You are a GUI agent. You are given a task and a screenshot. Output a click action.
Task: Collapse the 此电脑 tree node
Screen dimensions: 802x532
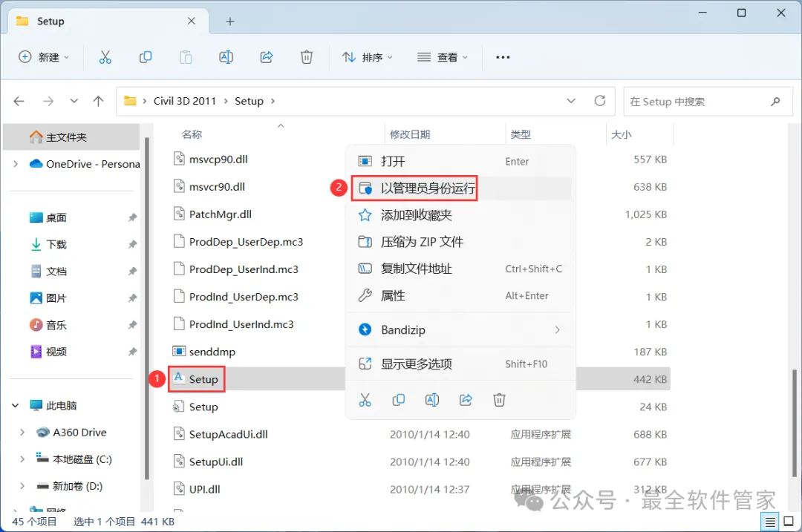click(x=16, y=406)
